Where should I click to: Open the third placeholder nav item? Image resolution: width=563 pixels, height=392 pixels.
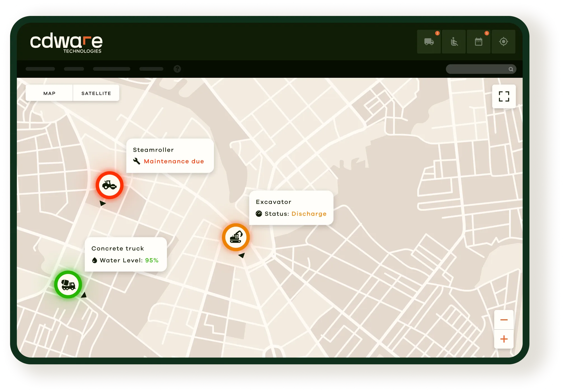112,69
